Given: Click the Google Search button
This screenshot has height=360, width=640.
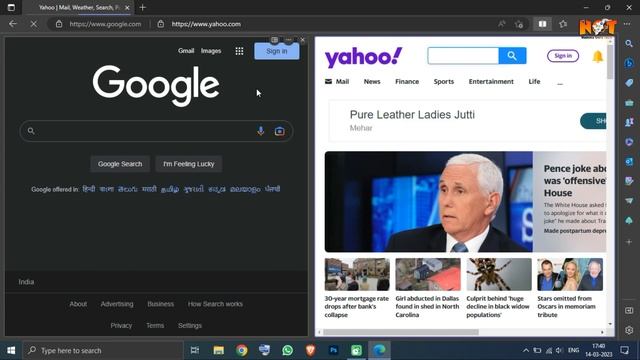Looking at the screenshot, I should click(x=120, y=164).
